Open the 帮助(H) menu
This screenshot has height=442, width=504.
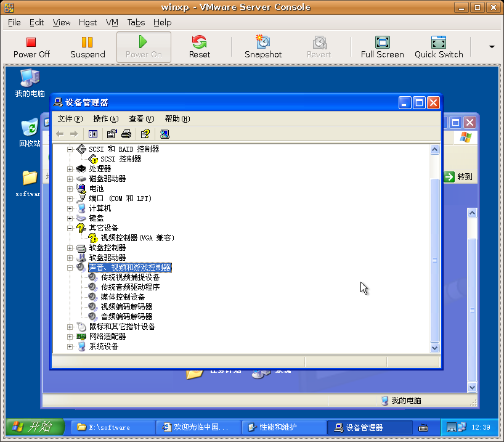pyautogui.click(x=177, y=119)
